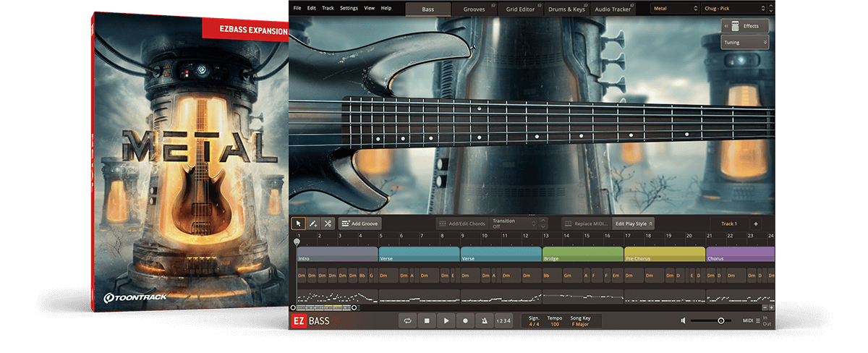Open the MIDI settings menu icon
This screenshot has width=868, height=353.
757,320
